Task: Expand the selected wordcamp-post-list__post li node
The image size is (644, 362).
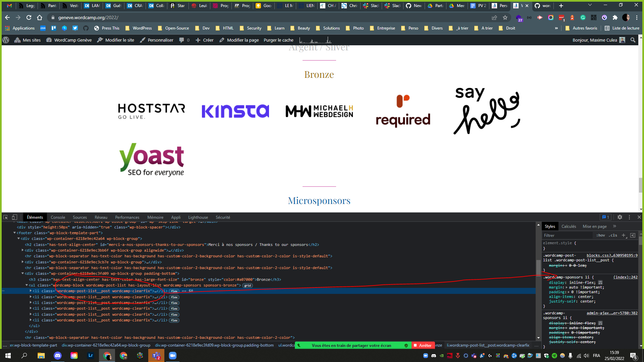Action: click(x=31, y=291)
